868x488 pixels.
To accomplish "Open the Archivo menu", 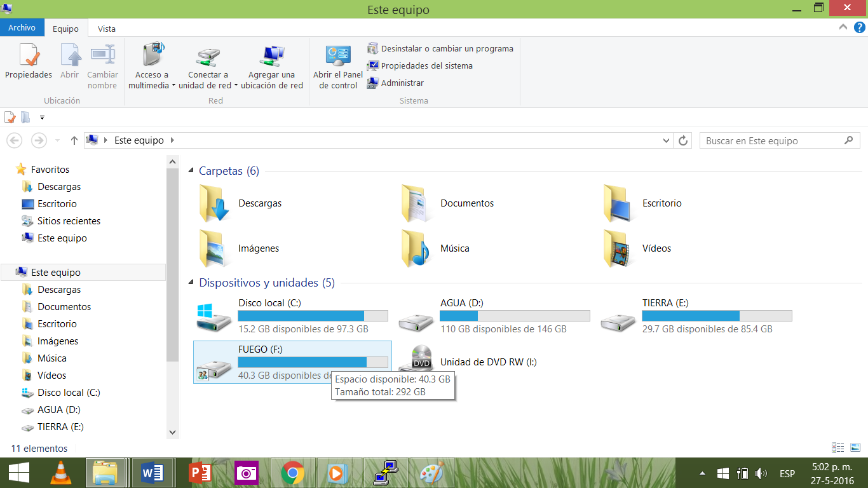I will coord(22,28).
